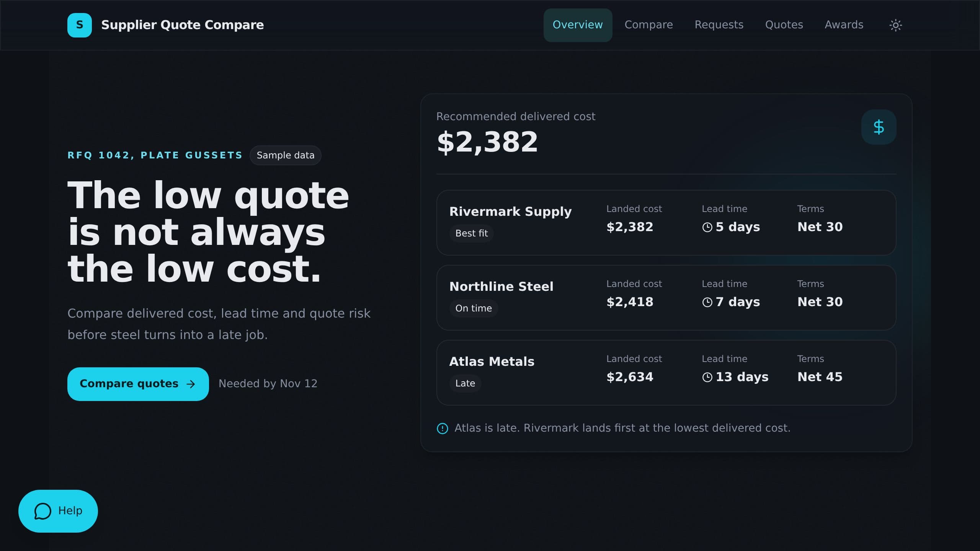Image resolution: width=980 pixels, height=551 pixels.
Task: Click the Sample data badge
Action: pos(285,155)
